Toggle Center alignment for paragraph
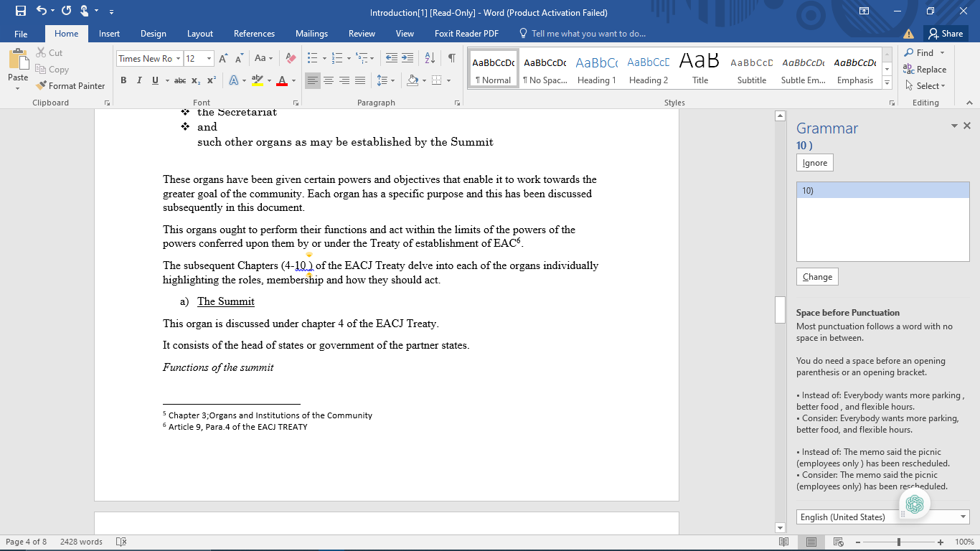Screen dimensions: 980x551 (x=329, y=80)
